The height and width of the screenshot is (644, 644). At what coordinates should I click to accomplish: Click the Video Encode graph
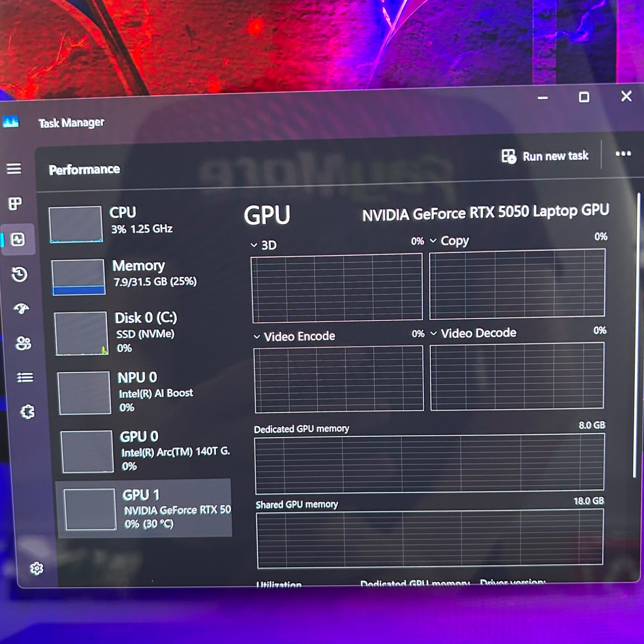tap(339, 380)
